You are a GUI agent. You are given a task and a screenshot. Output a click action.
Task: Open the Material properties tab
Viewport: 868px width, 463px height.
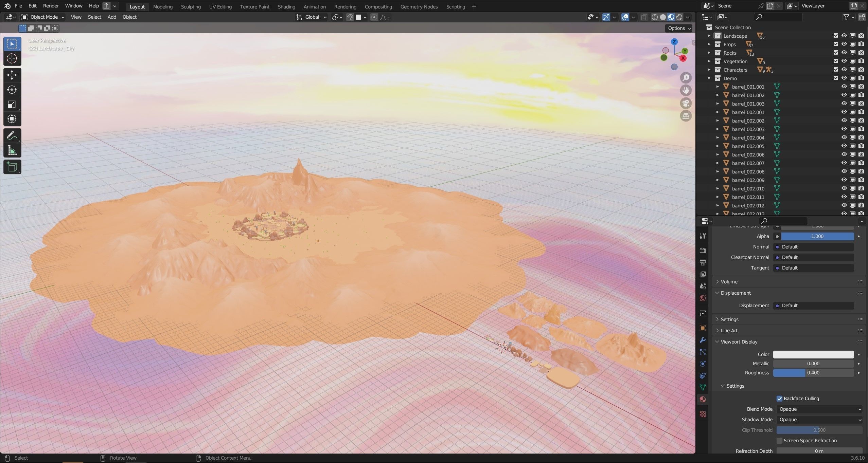click(703, 400)
